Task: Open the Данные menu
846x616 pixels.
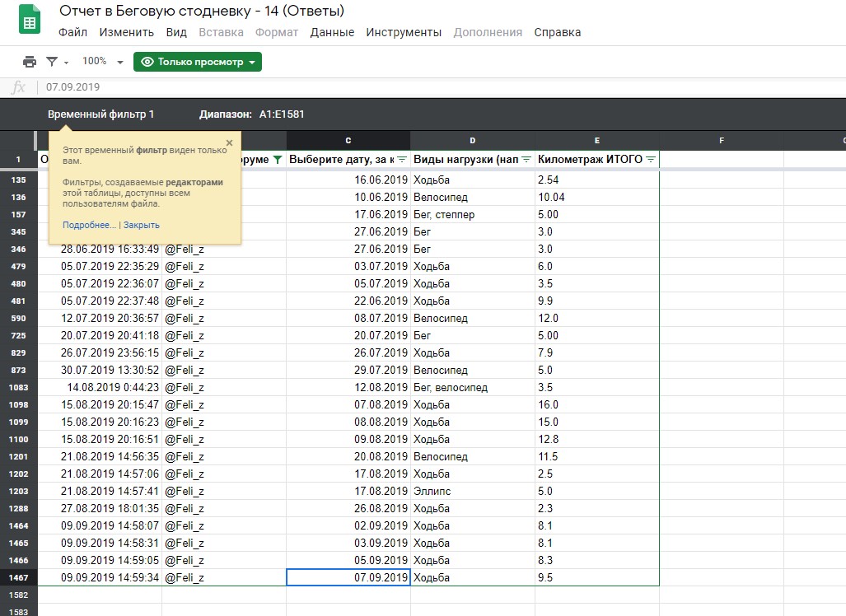Action: pyautogui.click(x=332, y=33)
